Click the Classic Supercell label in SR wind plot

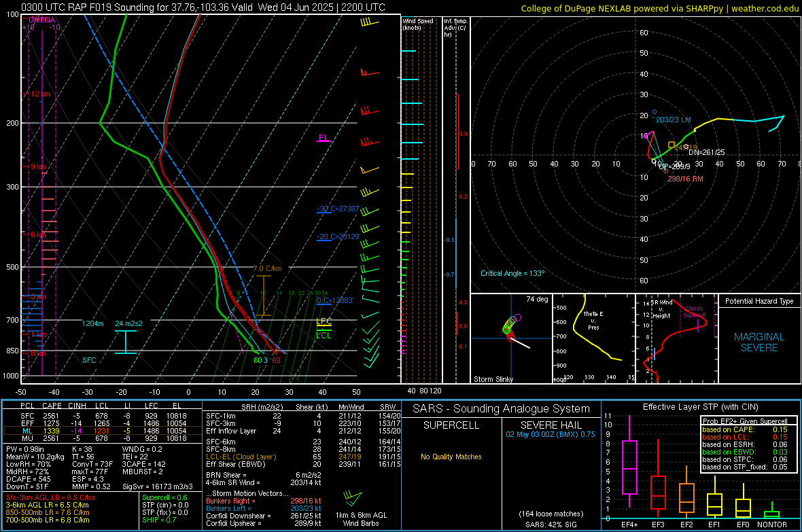[695, 312]
